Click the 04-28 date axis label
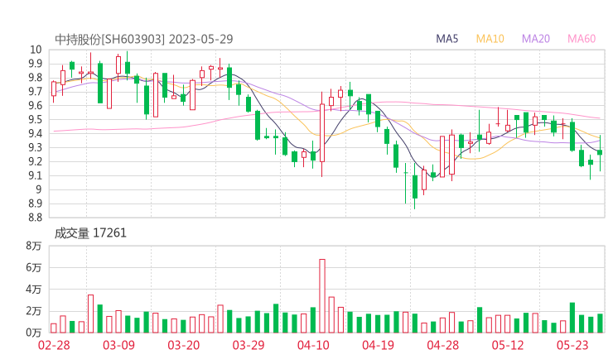The width and height of the screenshot is (613, 364). tap(443, 345)
